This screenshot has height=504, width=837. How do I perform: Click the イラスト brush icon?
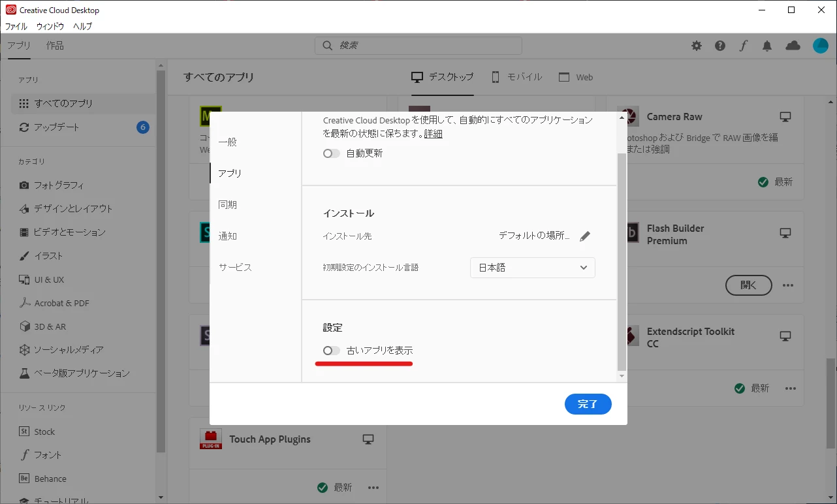click(x=24, y=256)
